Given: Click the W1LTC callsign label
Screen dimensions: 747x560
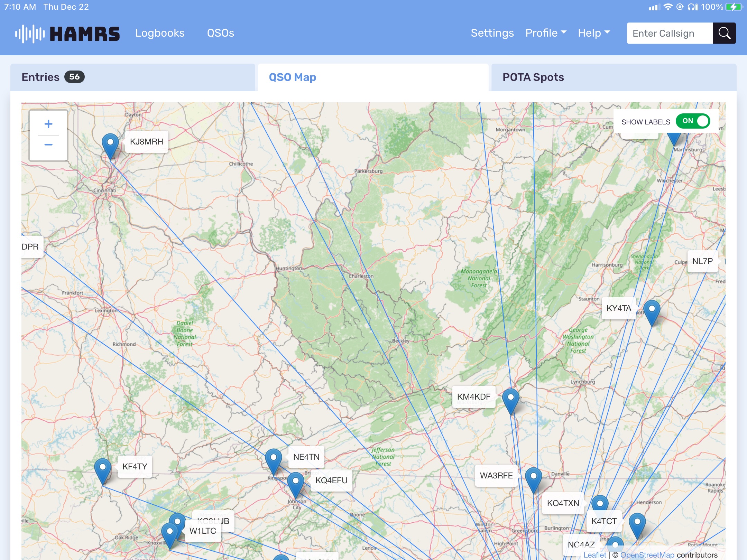Looking at the screenshot, I should tap(203, 531).
